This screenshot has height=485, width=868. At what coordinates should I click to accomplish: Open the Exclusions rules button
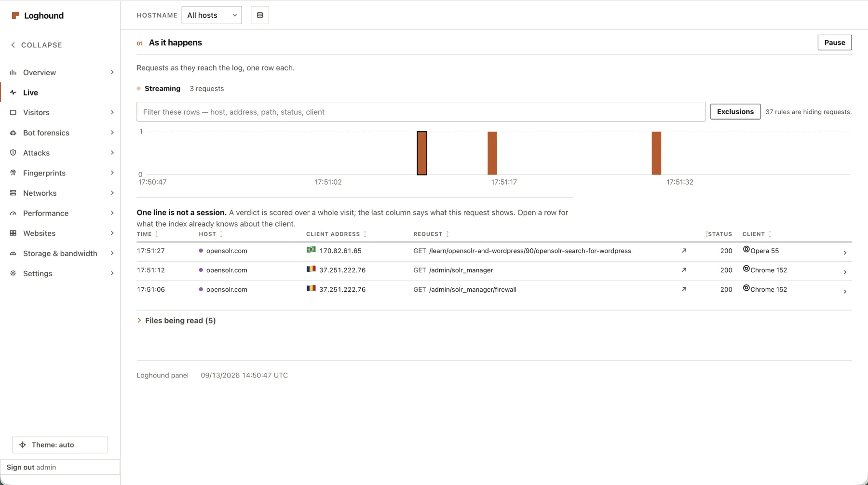click(x=735, y=111)
